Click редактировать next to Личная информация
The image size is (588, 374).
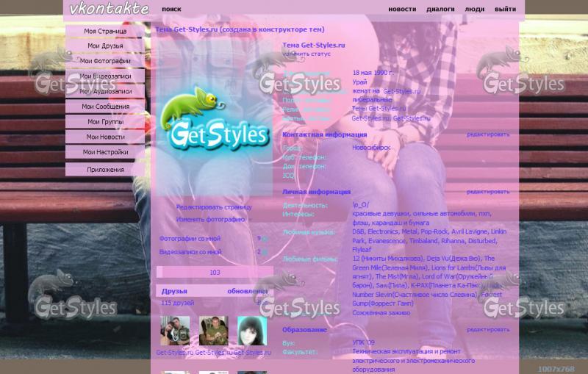[488, 192]
